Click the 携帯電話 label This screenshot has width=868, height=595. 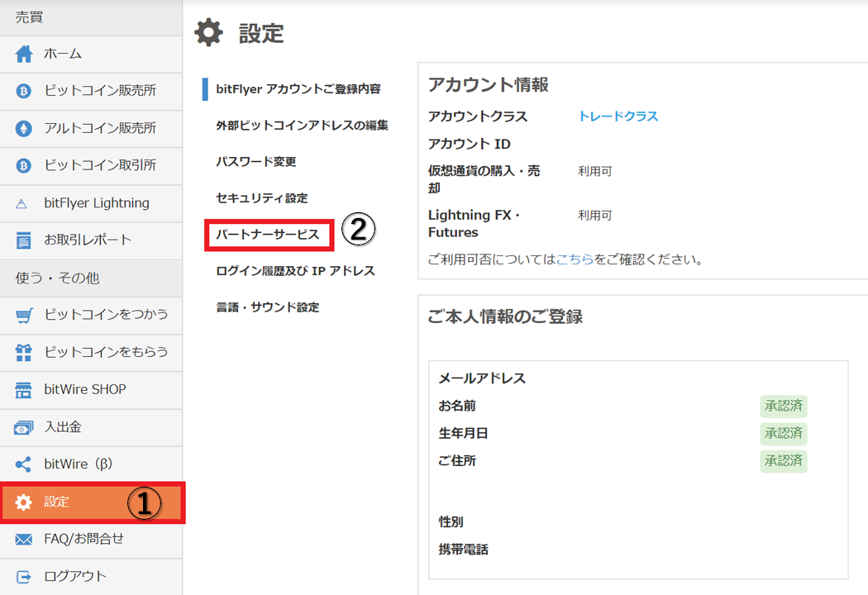[x=463, y=550]
